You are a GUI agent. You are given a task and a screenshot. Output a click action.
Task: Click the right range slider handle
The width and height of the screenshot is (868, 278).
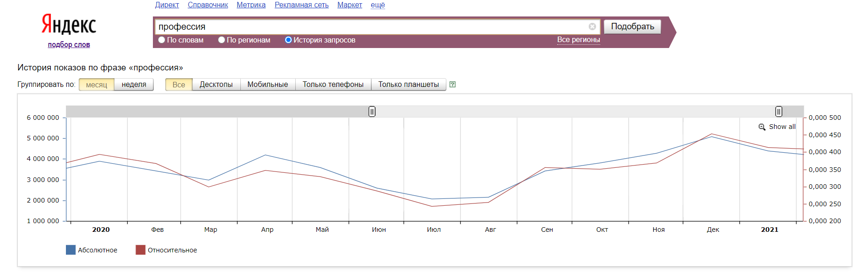(779, 112)
